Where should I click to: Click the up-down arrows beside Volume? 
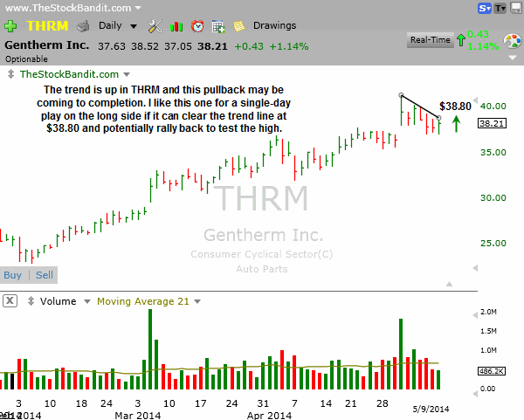[31, 300]
